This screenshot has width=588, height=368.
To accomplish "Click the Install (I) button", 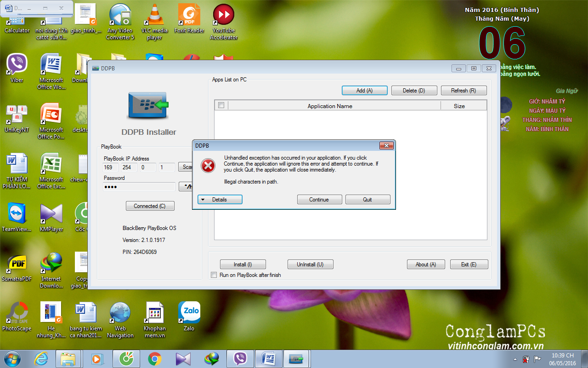I will point(243,264).
